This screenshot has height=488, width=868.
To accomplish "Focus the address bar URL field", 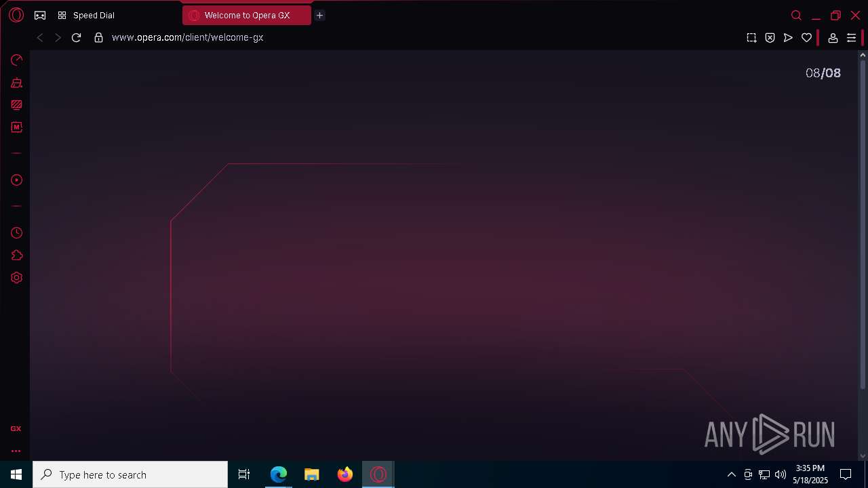I will pos(420,38).
